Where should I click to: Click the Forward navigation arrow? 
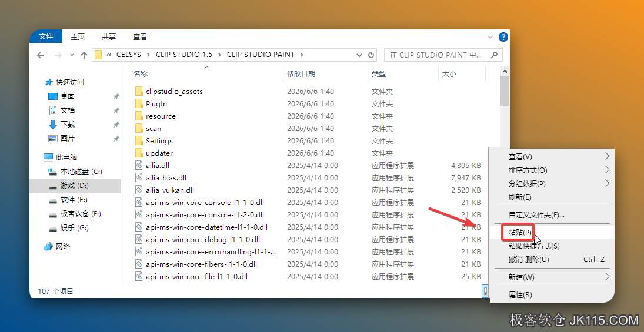coord(58,55)
